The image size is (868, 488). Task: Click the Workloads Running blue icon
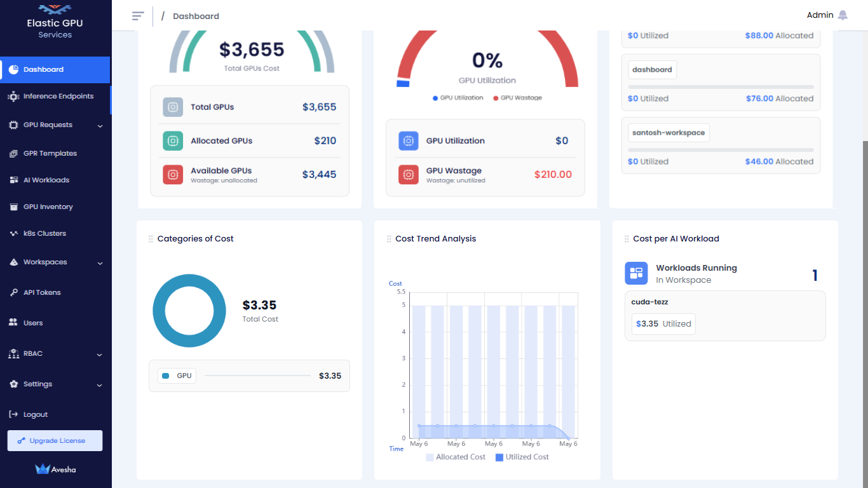tap(636, 273)
